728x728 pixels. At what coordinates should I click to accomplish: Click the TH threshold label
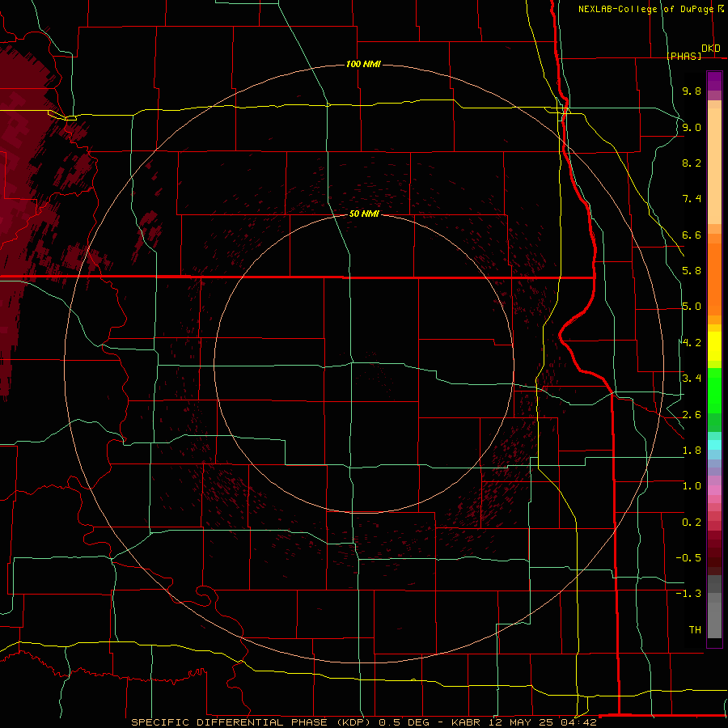695,630
